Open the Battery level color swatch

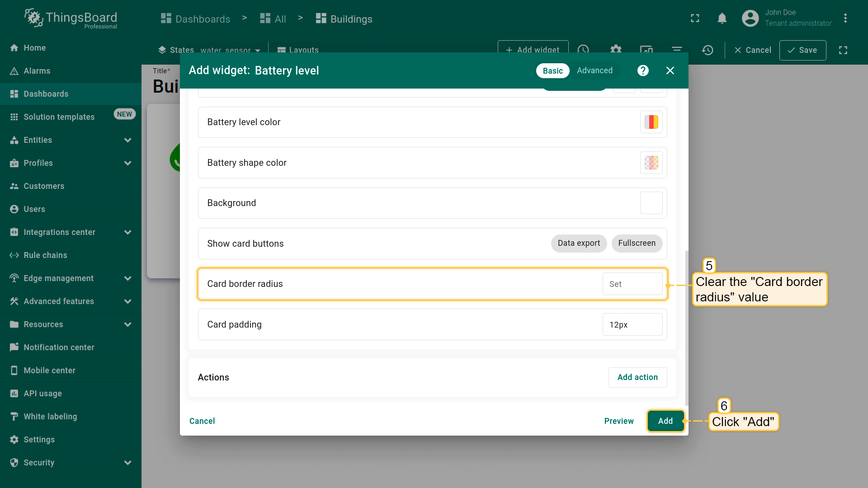pyautogui.click(x=651, y=122)
